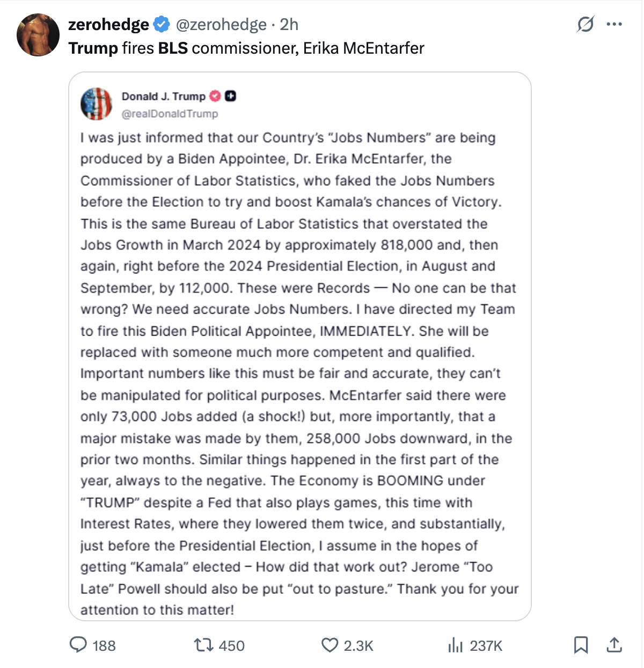
Task: Click the Grok explain icon
Action: pyautogui.click(x=586, y=24)
